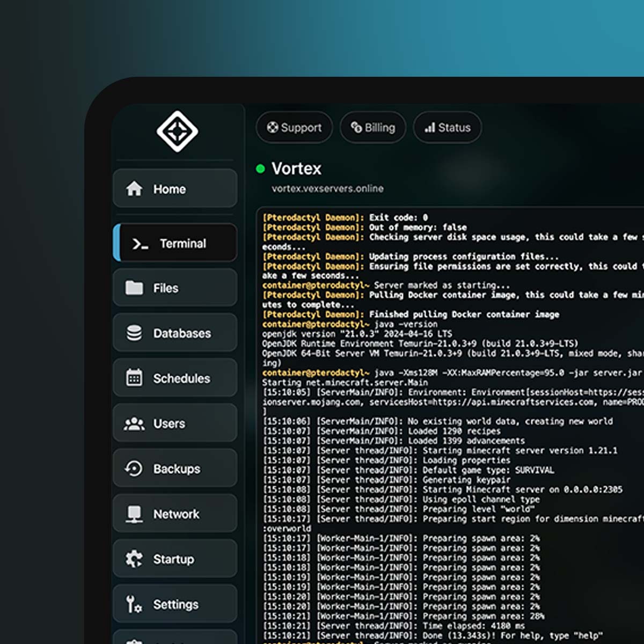Click 'No existing world data' log line
644x644 pixels.
pos(437,421)
